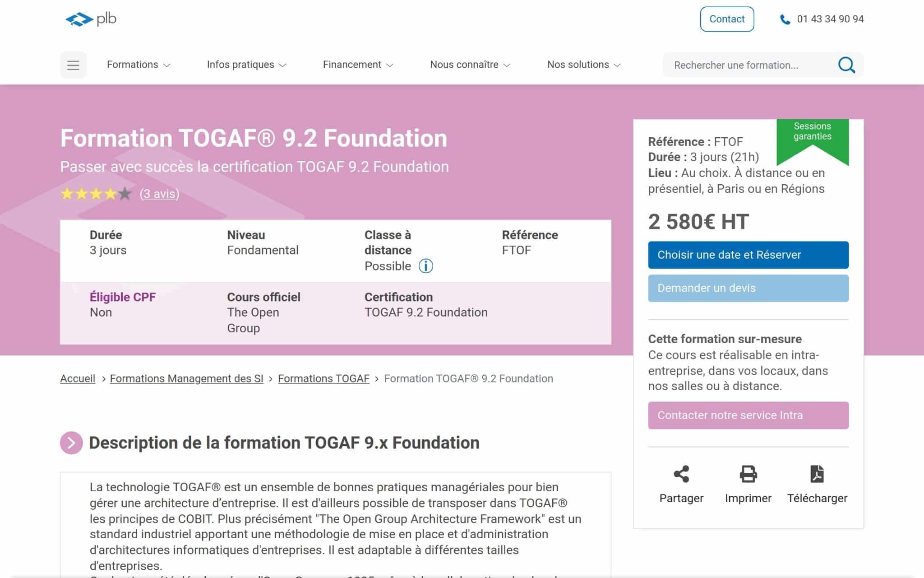
Task: Click Certification TOGAF 9.2 Foundation value
Action: [x=426, y=312]
